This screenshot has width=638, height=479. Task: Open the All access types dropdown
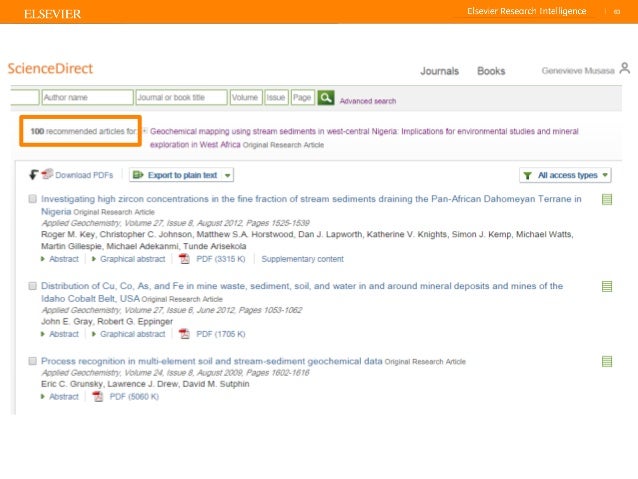click(x=566, y=175)
